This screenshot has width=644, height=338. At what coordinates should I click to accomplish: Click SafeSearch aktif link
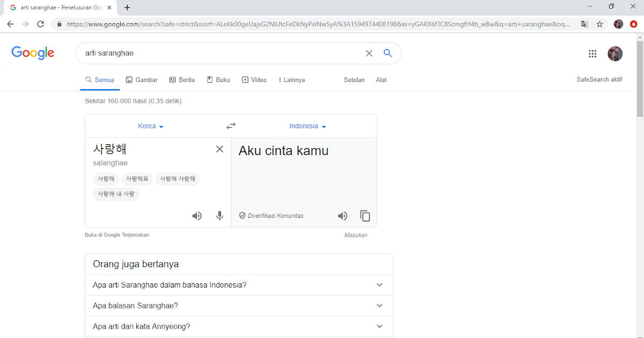coord(599,79)
